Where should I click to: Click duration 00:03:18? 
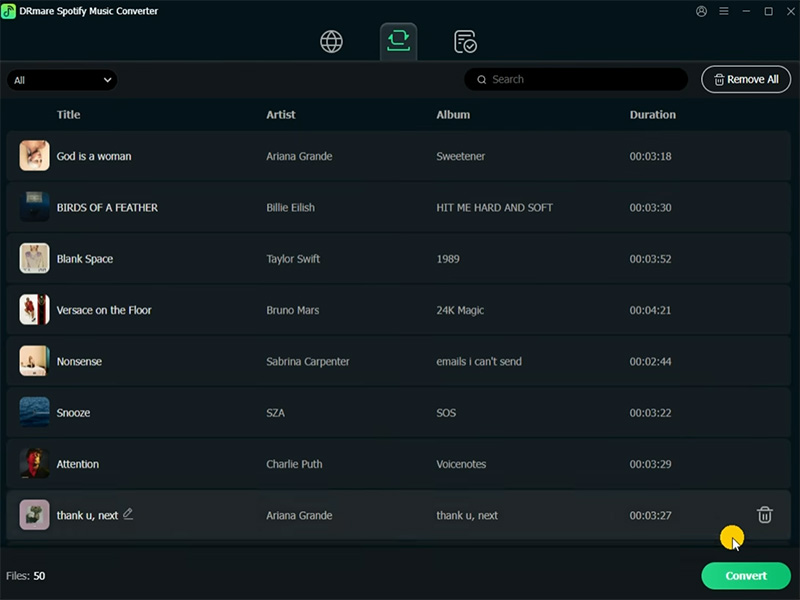[651, 156]
